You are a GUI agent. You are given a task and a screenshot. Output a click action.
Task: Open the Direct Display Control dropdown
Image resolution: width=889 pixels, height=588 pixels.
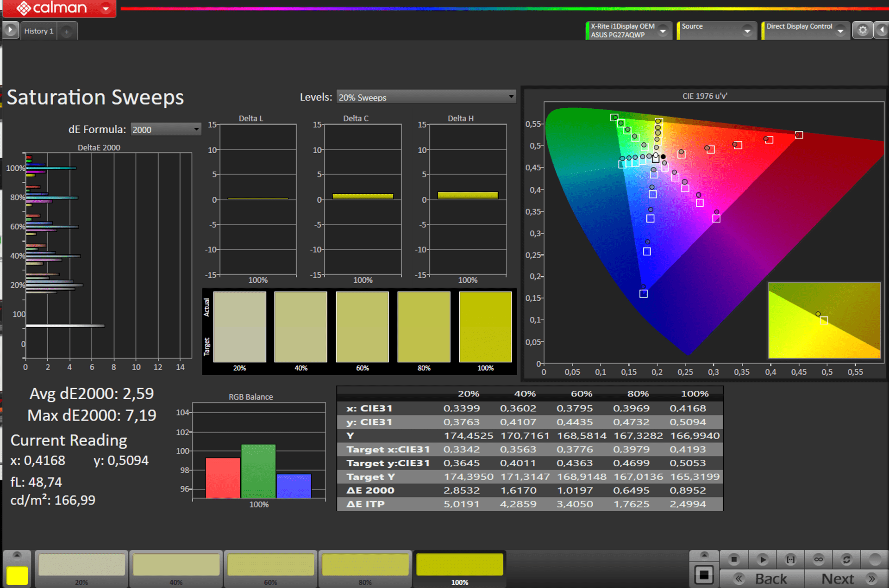pos(840,31)
